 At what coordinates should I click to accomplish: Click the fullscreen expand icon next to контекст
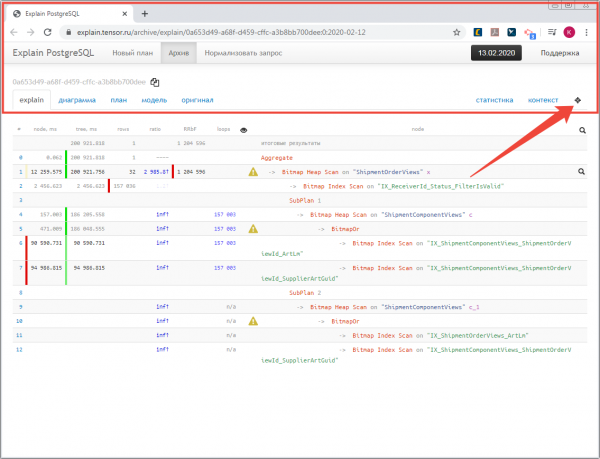pos(577,101)
